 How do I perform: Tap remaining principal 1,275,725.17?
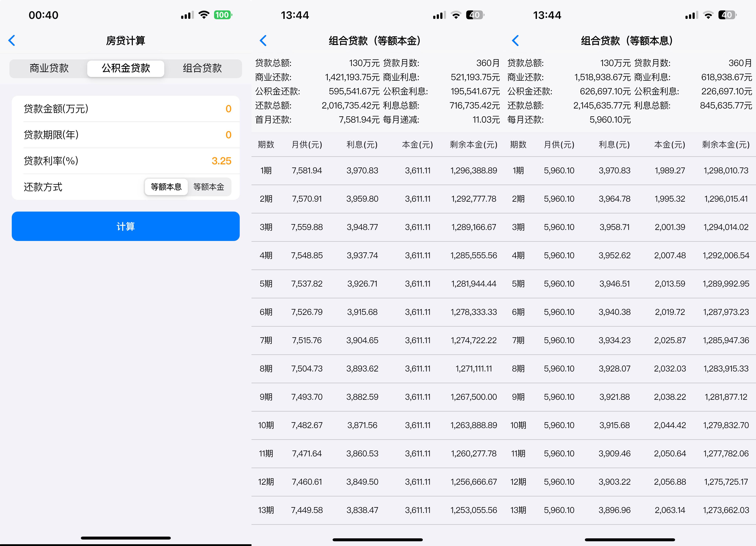tap(726, 482)
